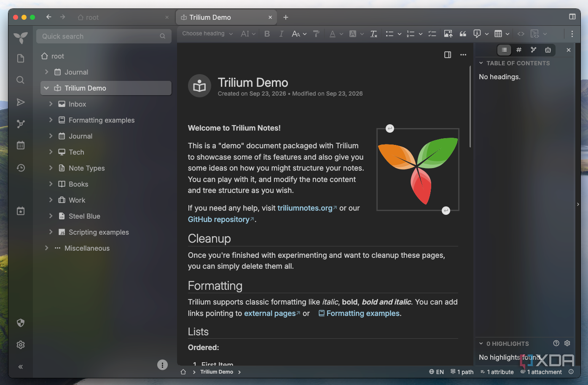Open the note map launcher icon

[20, 124]
